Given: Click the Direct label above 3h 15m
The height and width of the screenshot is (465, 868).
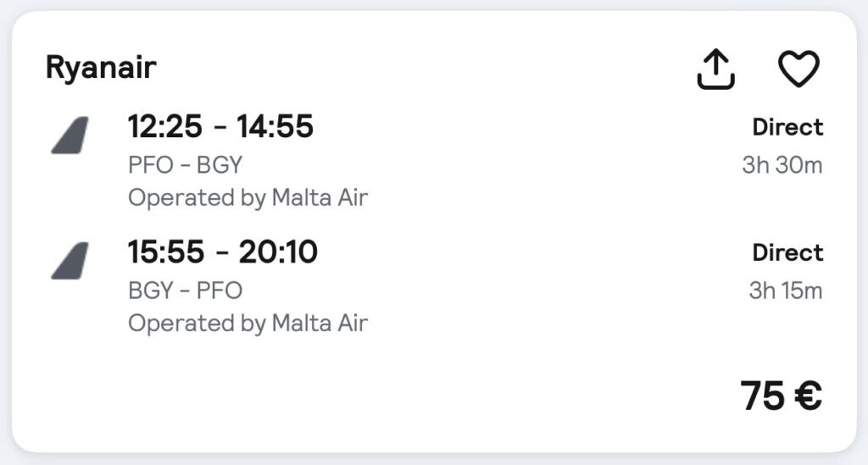Looking at the screenshot, I should pos(787,253).
